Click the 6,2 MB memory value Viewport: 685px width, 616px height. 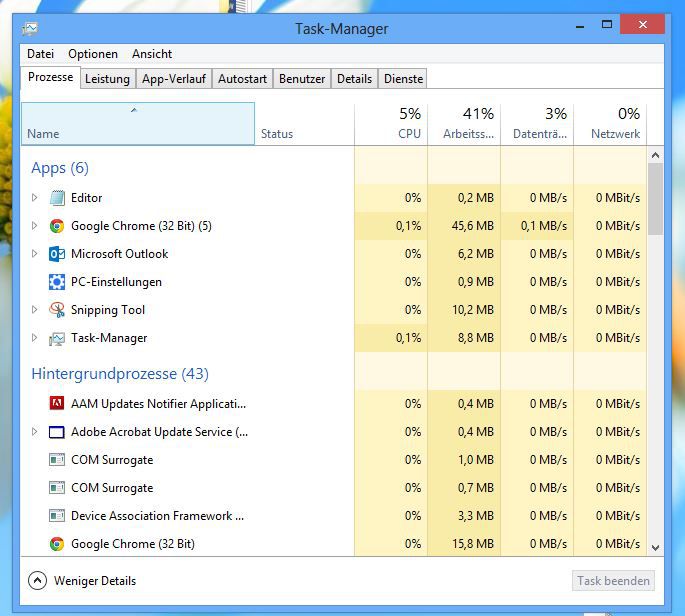pos(476,254)
